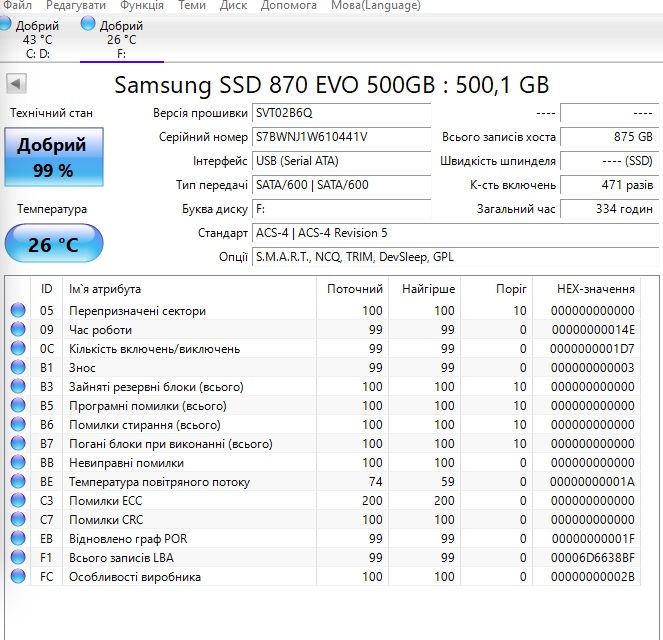Viewport: 663px width, 640px height.
Task: Open the Функція menu
Action: 142,5
